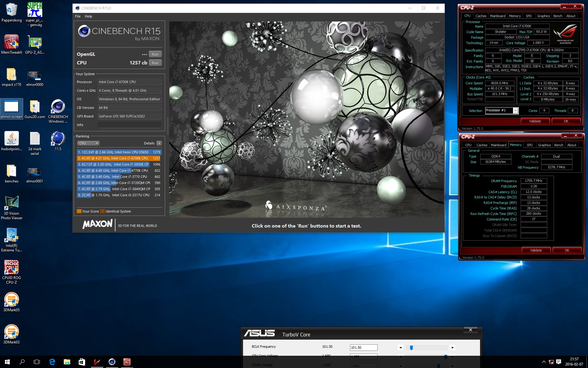The width and height of the screenshot is (588, 368).
Task: Open the Windows Start menu
Action: click(x=7, y=362)
